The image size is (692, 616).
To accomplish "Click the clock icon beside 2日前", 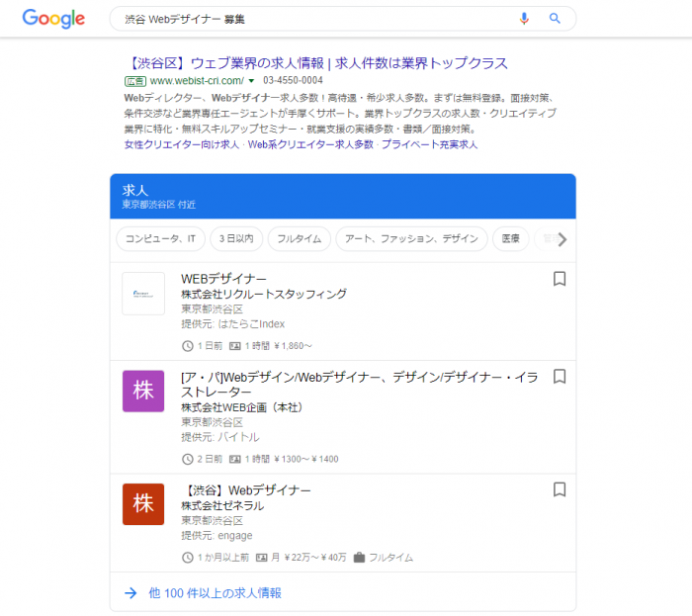I will coord(188,459).
